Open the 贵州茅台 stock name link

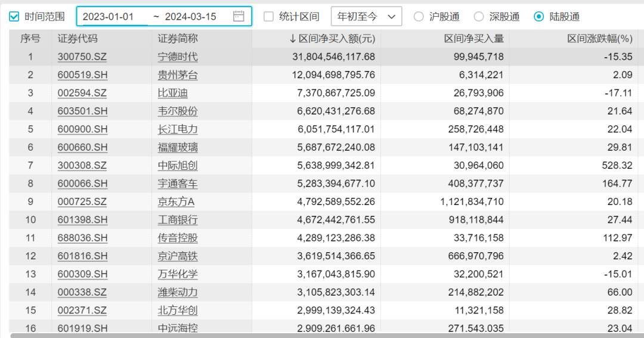178,75
